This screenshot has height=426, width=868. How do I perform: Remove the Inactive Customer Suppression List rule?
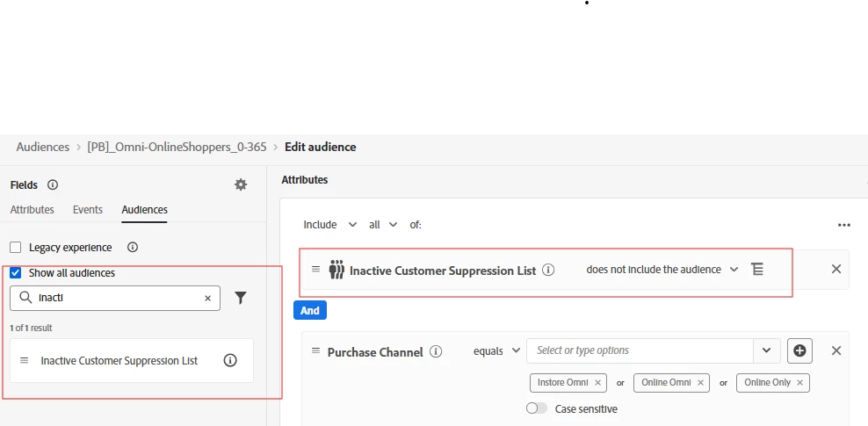coord(836,269)
